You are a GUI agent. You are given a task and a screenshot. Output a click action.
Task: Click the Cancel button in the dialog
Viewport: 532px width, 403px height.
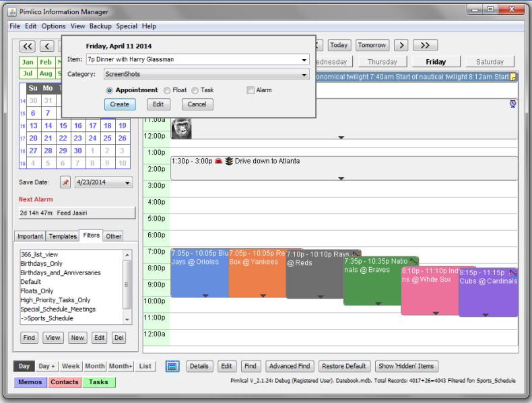[x=197, y=104]
